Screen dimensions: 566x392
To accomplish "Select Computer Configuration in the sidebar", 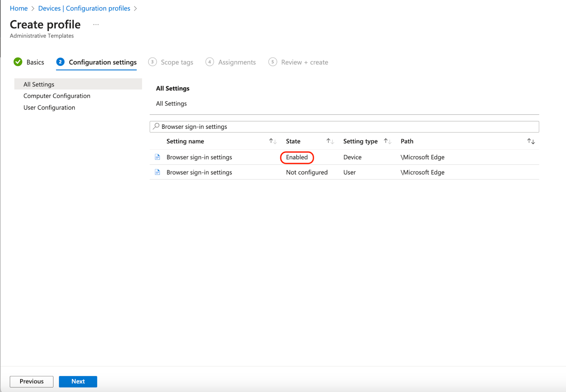I will click(x=57, y=96).
